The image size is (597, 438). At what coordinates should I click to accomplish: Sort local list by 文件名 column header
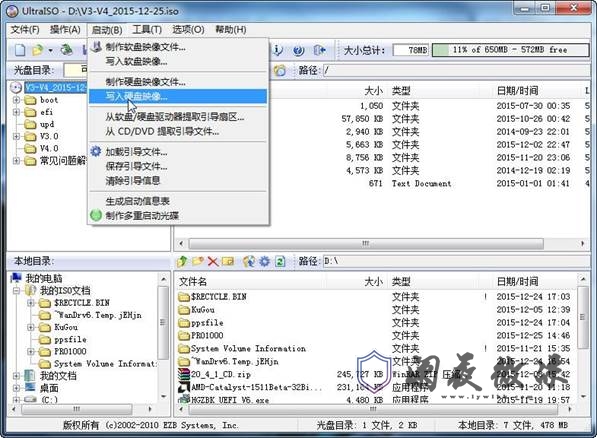[193, 281]
